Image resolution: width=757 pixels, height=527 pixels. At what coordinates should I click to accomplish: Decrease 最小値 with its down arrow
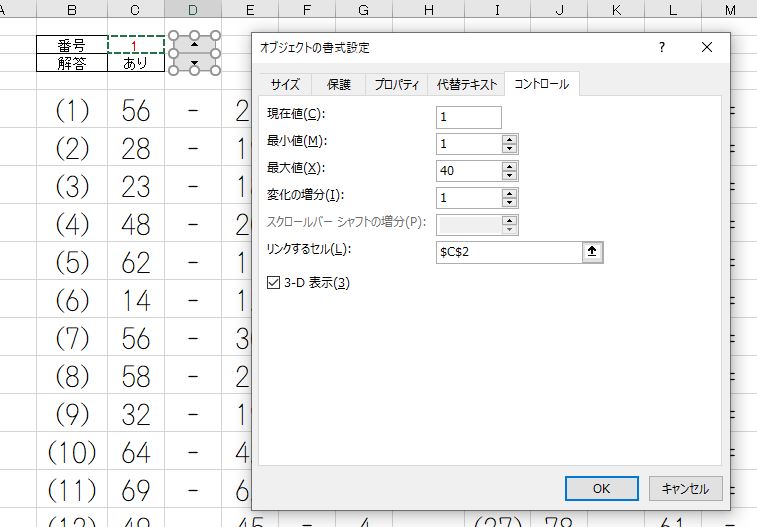509,149
